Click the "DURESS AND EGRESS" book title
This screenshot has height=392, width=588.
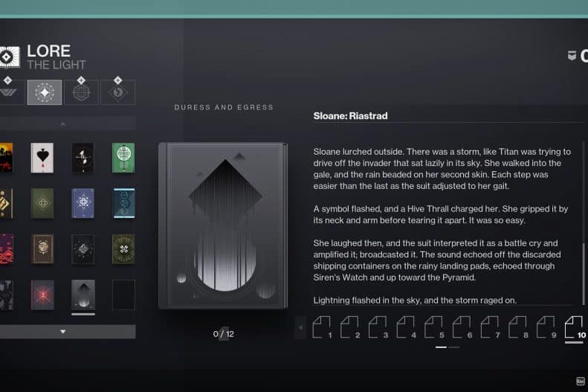[224, 107]
